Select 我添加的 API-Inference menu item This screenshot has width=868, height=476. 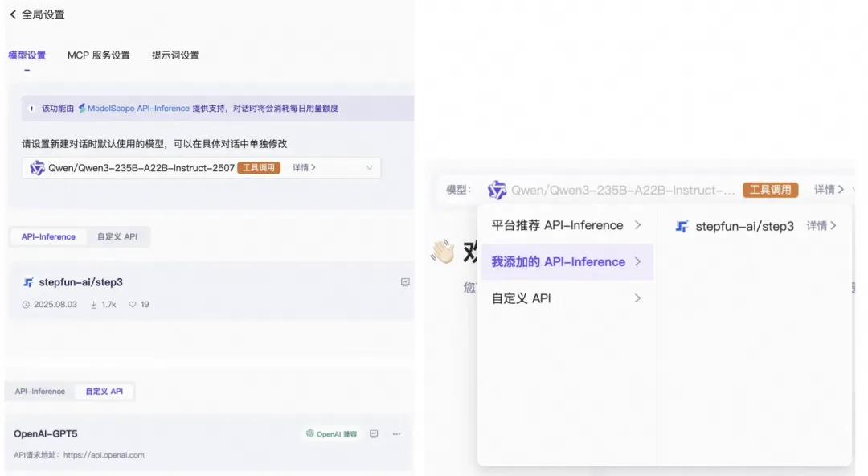pos(567,261)
